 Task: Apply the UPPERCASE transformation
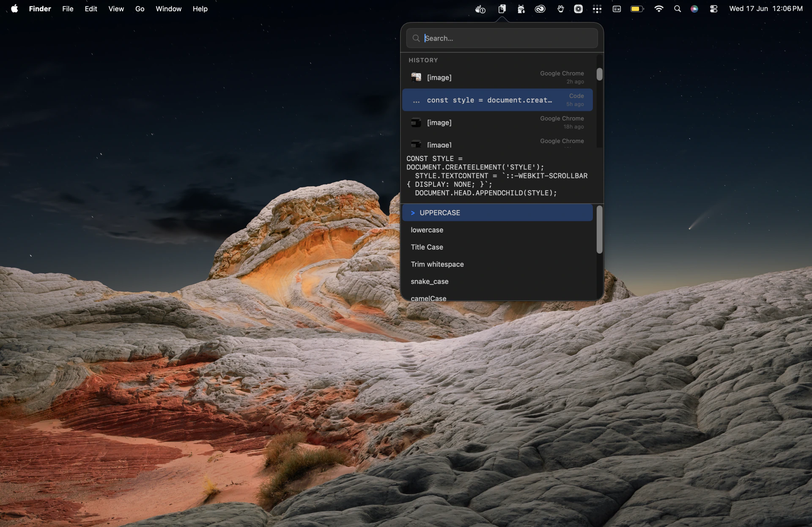pos(497,213)
